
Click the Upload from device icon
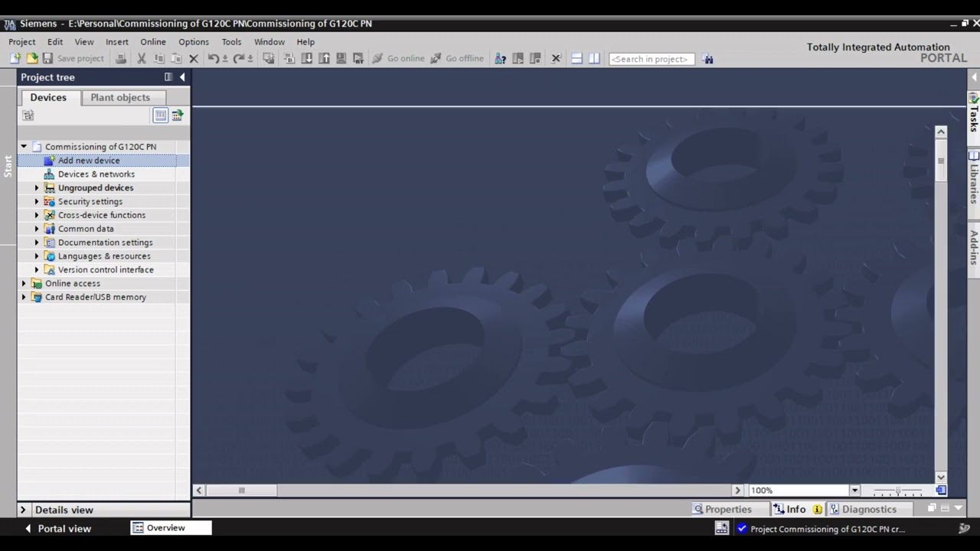[324, 58]
